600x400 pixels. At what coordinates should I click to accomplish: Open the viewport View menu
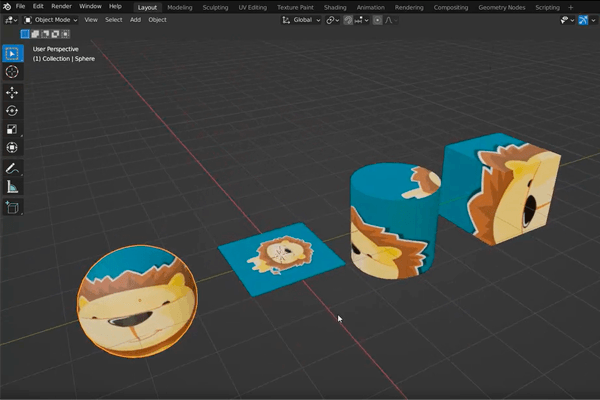tap(91, 20)
